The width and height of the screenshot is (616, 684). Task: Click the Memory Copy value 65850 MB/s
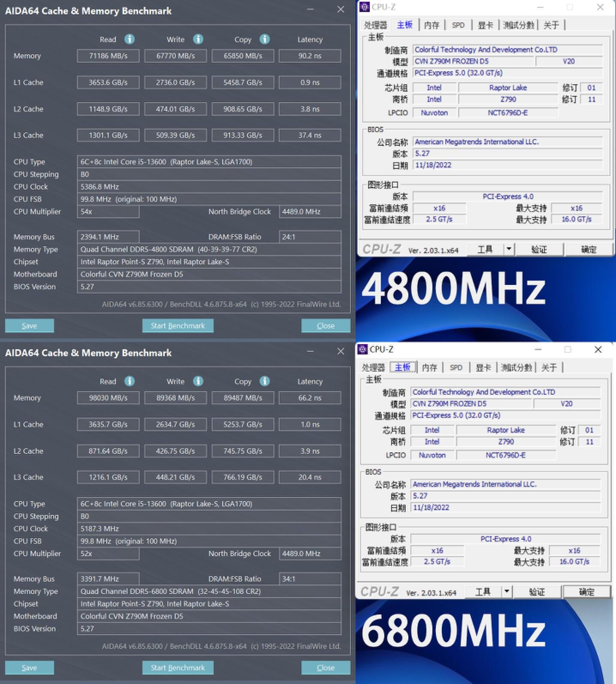(x=243, y=56)
